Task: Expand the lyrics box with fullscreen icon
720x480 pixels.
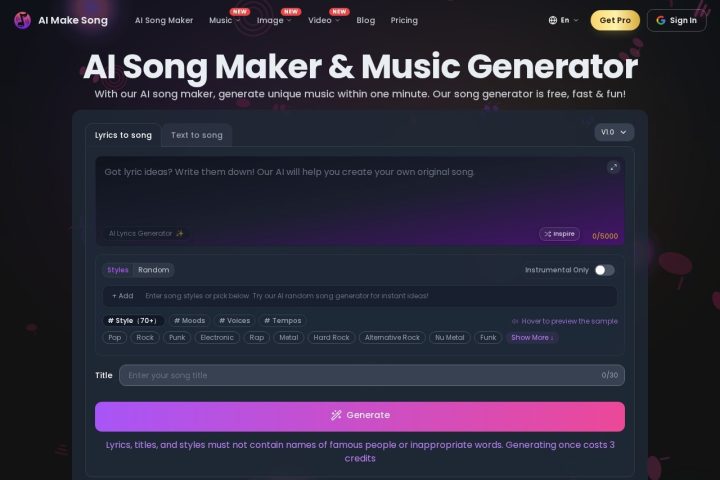Action: pos(613,167)
